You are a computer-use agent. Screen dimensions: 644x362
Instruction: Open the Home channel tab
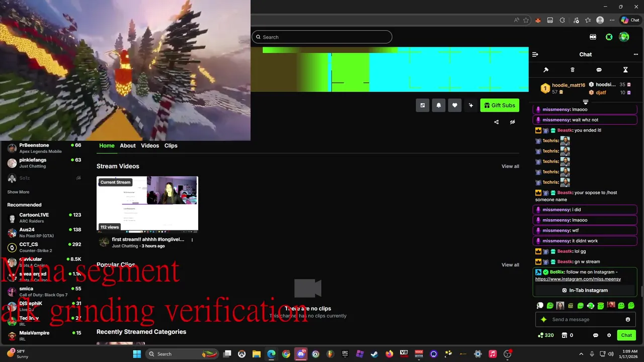tap(107, 145)
